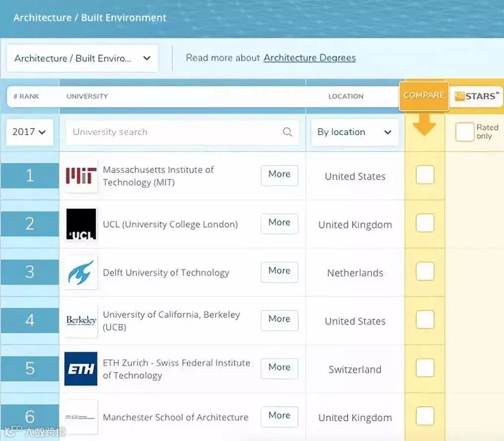Image resolution: width=504 pixels, height=441 pixels.
Task: Click More button for MIT
Action: 279,175
